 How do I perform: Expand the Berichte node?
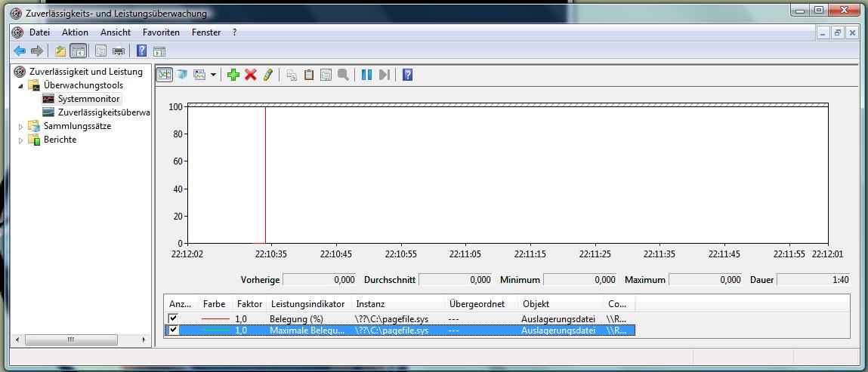tap(21, 140)
